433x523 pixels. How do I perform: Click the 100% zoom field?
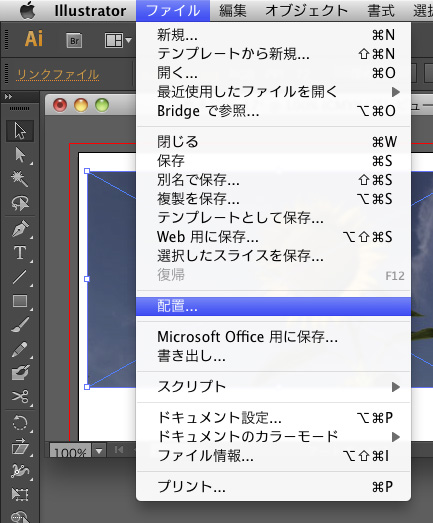click(70, 451)
